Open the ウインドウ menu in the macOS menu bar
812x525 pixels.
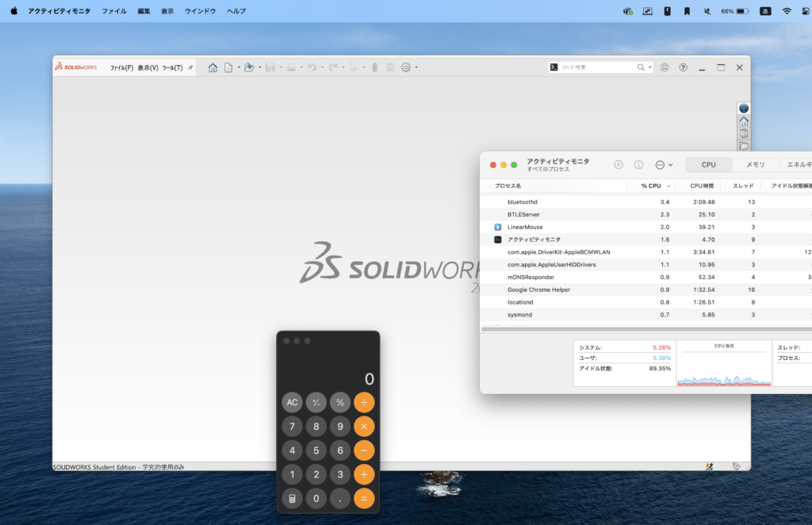point(200,11)
